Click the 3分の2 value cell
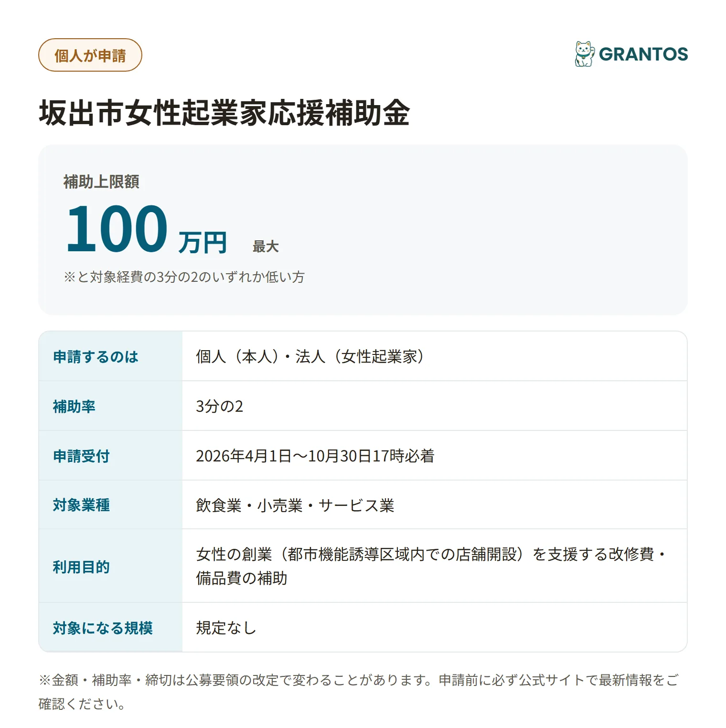 pyautogui.click(x=435, y=406)
